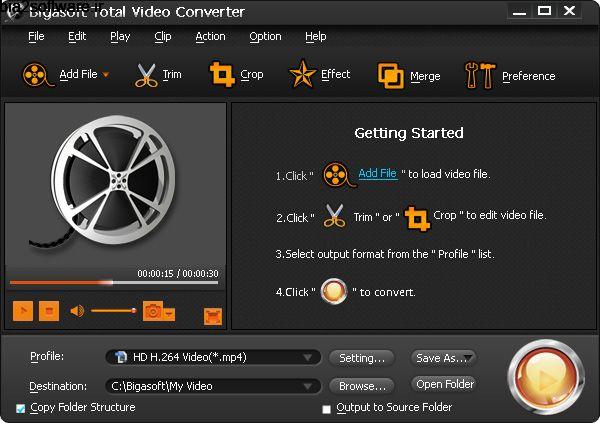Click the Open Folder button

(x=445, y=384)
